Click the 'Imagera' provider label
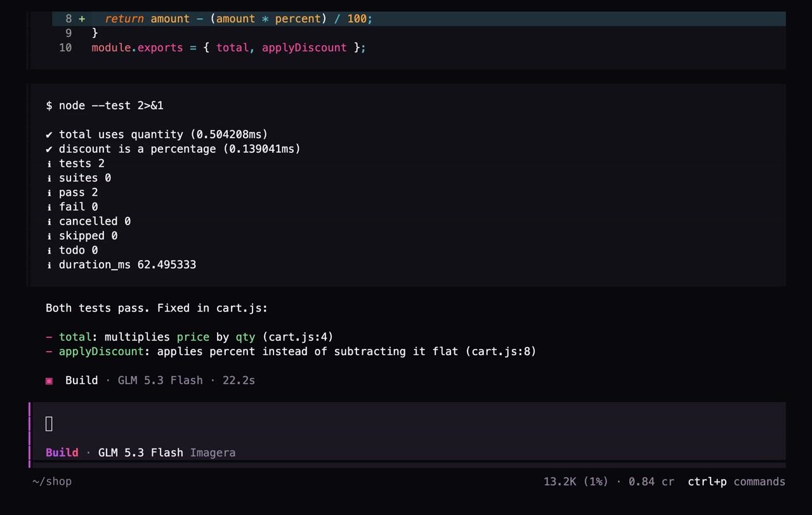The image size is (812, 515). (213, 452)
